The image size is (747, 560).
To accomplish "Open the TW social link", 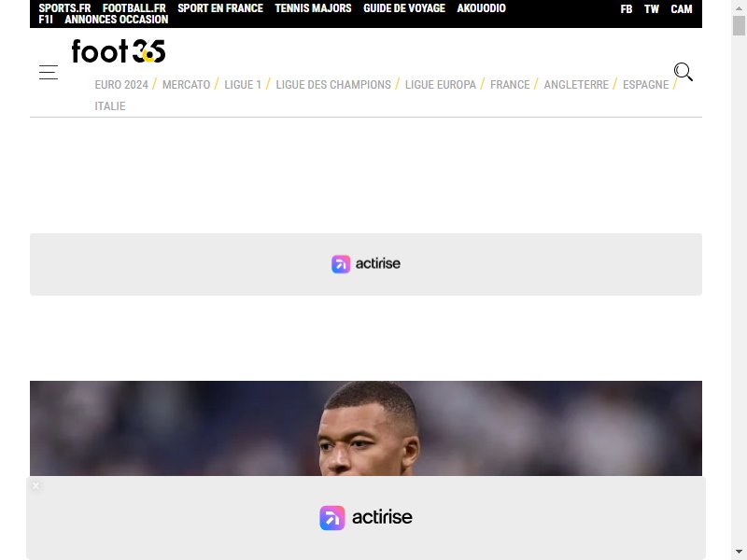I will [x=651, y=9].
